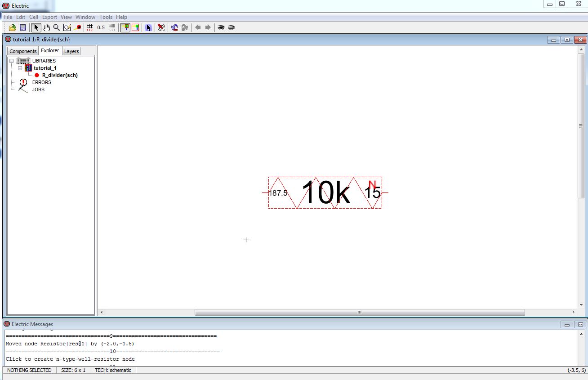The image size is (588, 380).
Task: Unexpand cell one level with closed eye icon
Action: [231, 27]
